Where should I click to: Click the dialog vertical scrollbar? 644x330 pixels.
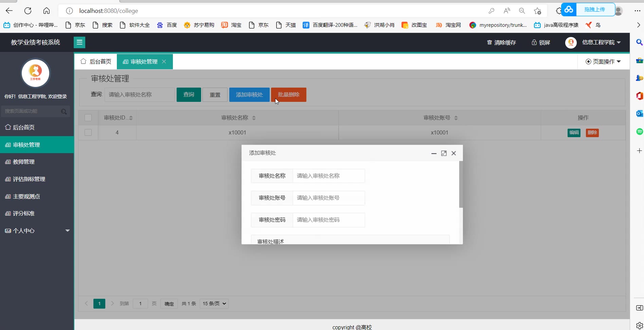click(x=461, y=185)
